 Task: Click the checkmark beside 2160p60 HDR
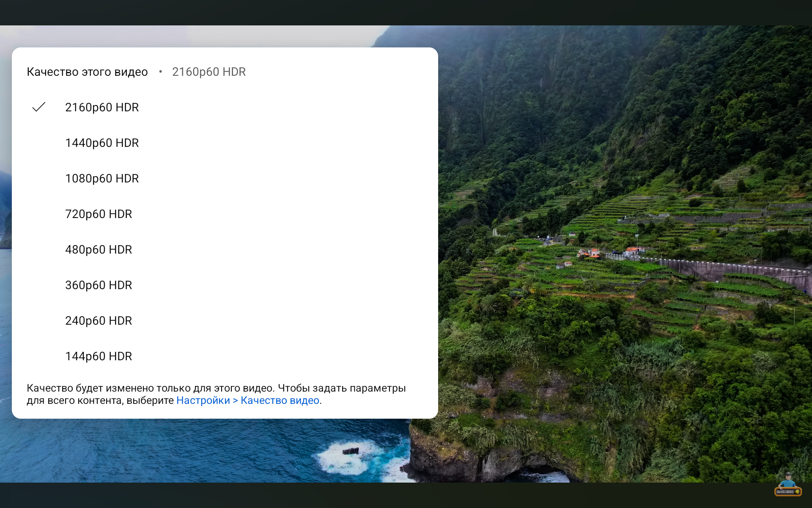click(x=38, y=107)
